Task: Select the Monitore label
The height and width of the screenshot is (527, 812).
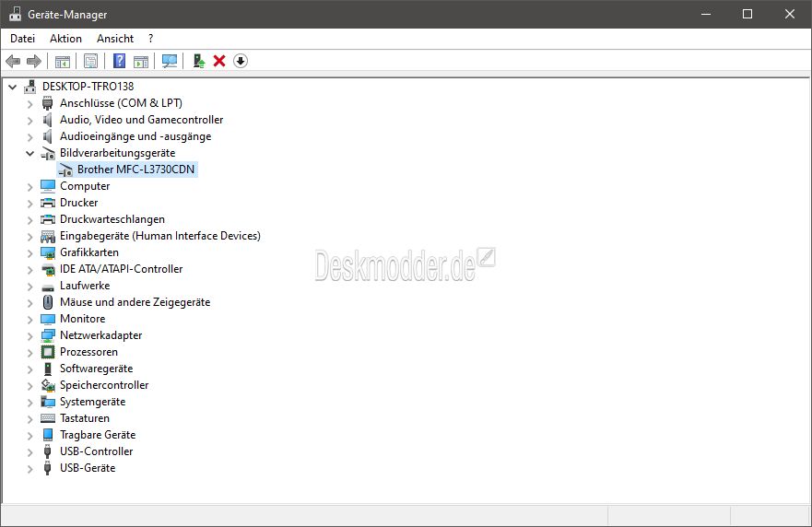Action: (82, 319)
